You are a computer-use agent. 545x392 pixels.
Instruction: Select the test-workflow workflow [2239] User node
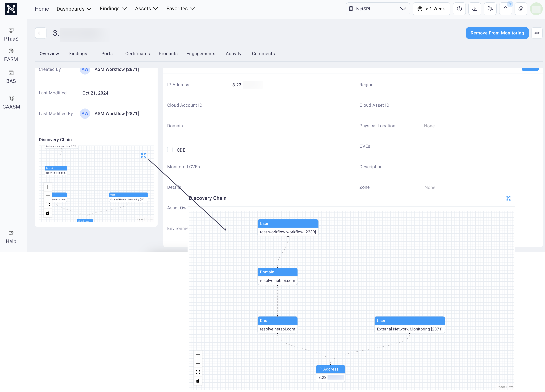288,228
